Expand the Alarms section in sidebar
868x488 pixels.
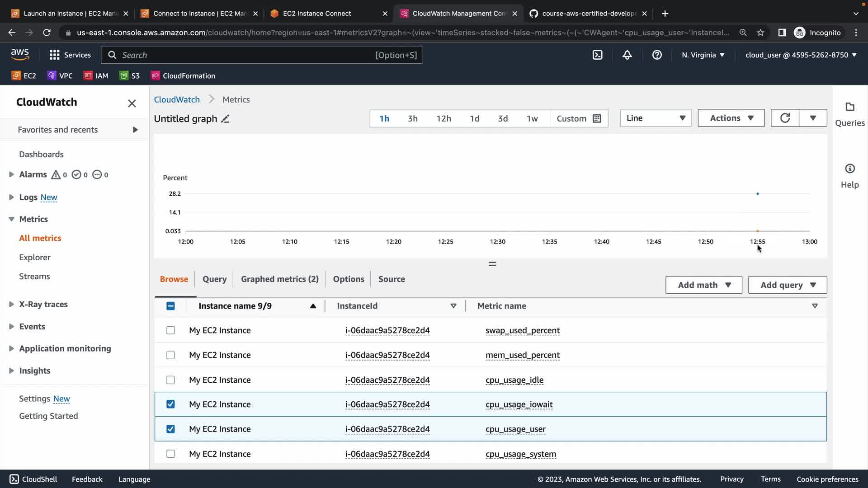[11, 174]
